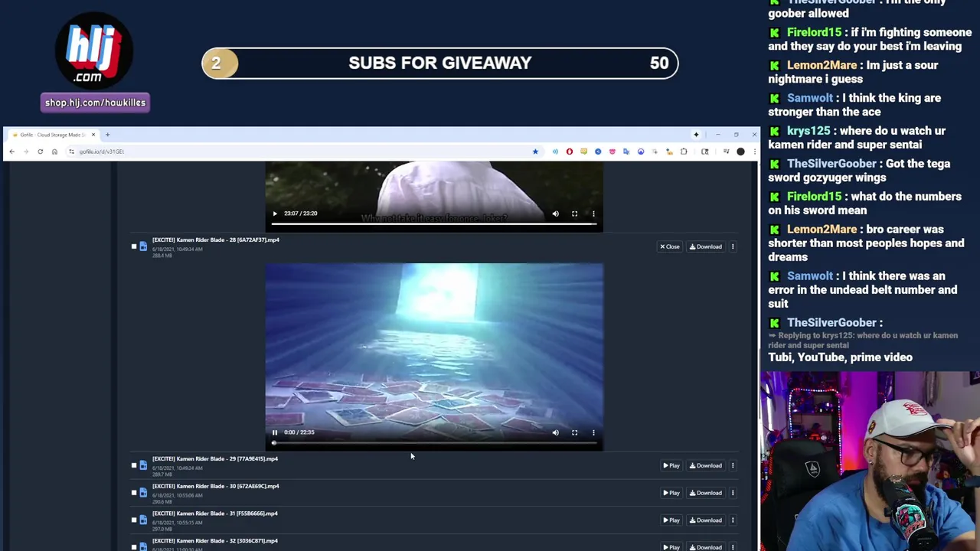Screen dimensions: 980x551
Task: Click the episode 28 video progress bar
Action: pyautogui.click(x=434, y=442)
